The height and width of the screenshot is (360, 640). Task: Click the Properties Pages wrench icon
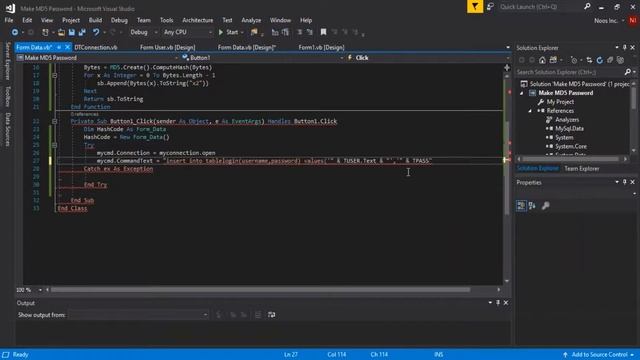pyautogui.click(x=545, y=205)
